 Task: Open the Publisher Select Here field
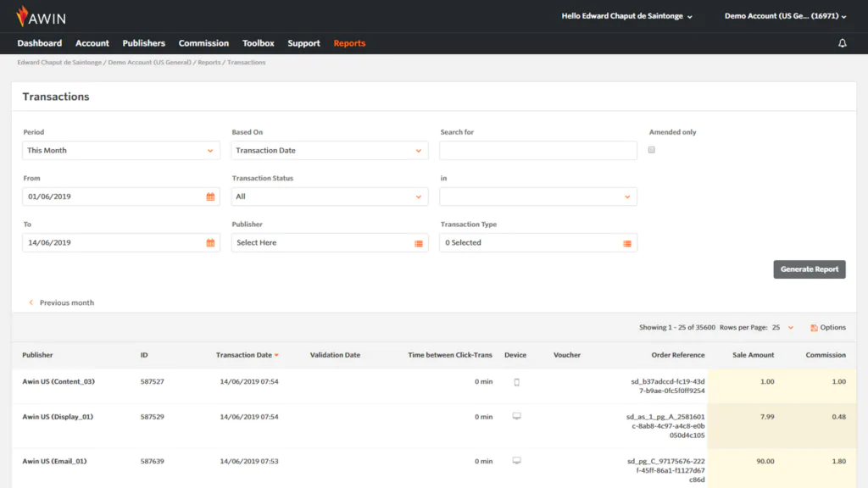click(x=330, y=242)
